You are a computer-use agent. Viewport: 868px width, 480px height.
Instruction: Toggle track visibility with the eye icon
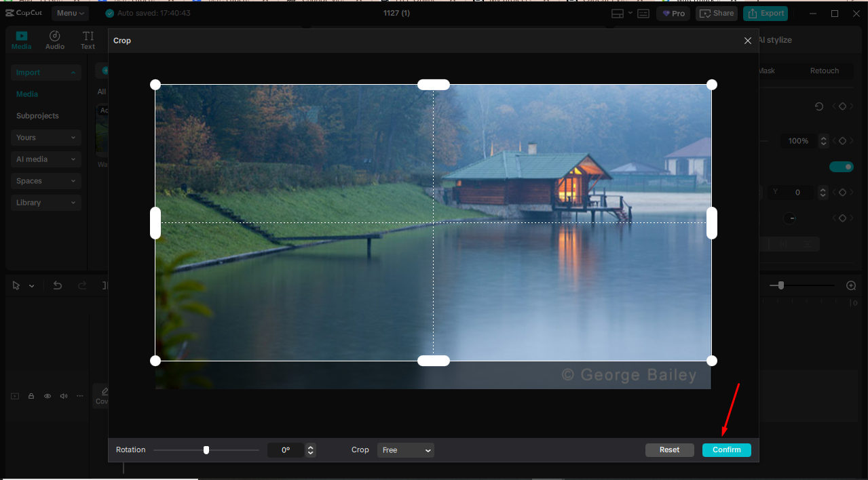pos(47,395)
